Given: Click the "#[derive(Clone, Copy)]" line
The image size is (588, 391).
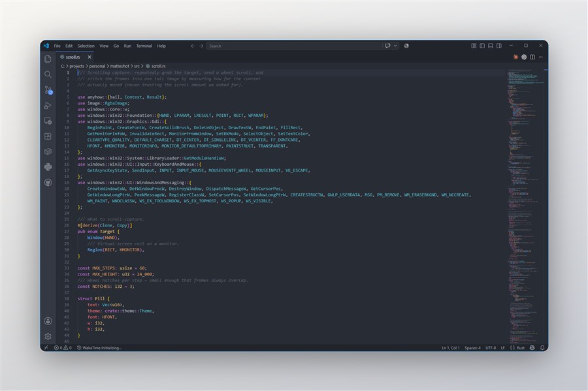Looking at the screenshot, I should coord(105,225).
